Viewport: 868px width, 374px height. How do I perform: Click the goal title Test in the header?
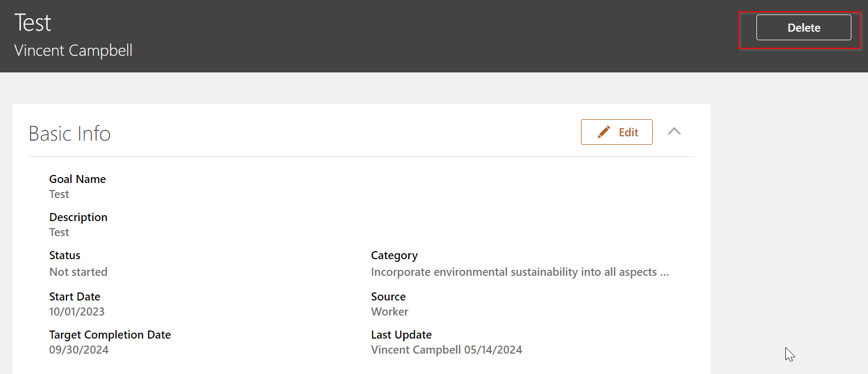point(33,22)
